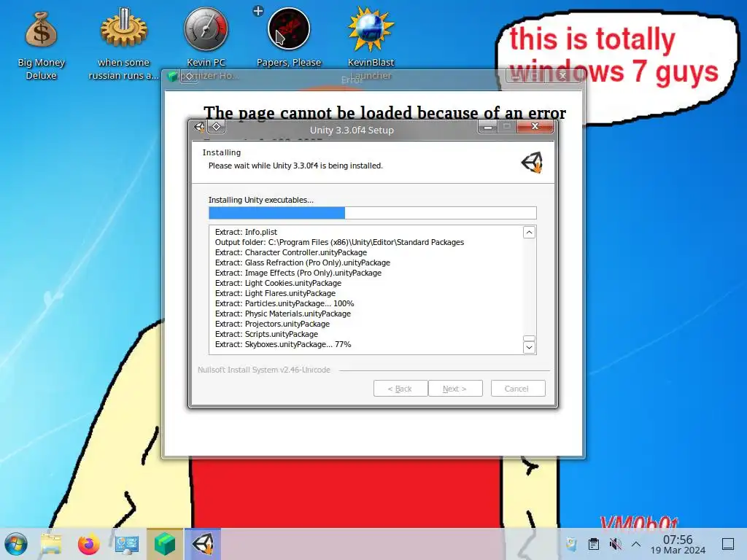Click the 'Nullsoft Install System v2.46-Unicode' text

pyautogui.click(x=264, y=370)
